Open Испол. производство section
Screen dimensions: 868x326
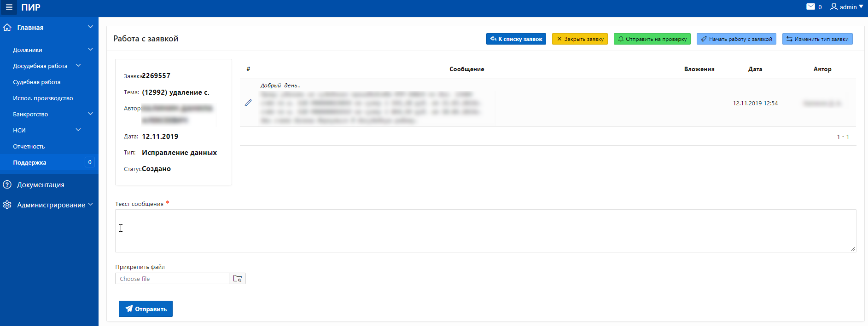(x=43, y=98)
